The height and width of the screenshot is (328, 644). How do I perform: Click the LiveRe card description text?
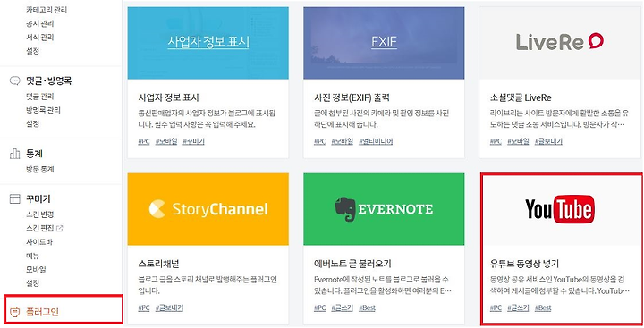[x=559, y=119]
